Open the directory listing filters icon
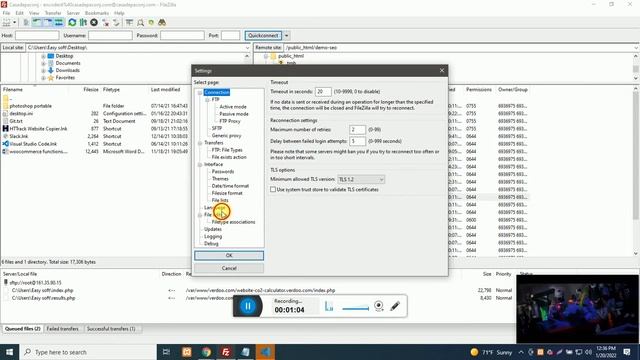This screenshot has height=360, width=640. [129, 22]
